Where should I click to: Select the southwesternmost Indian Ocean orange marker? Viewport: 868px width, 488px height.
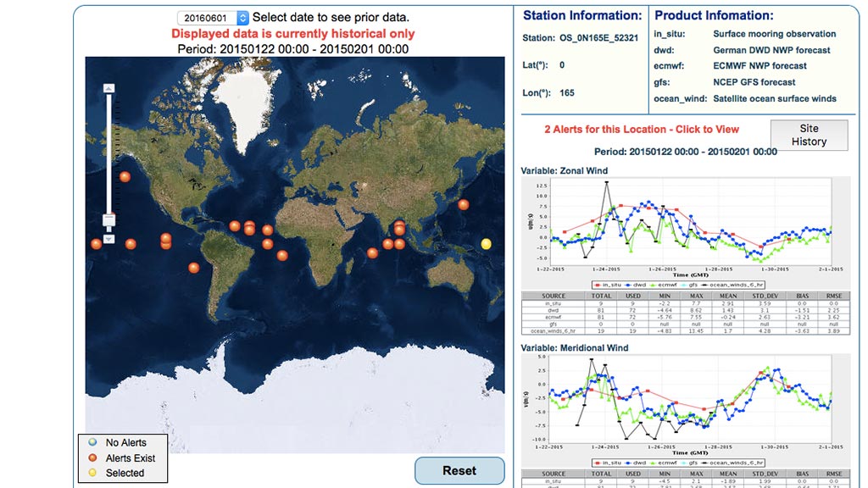[x=373, y=252]
